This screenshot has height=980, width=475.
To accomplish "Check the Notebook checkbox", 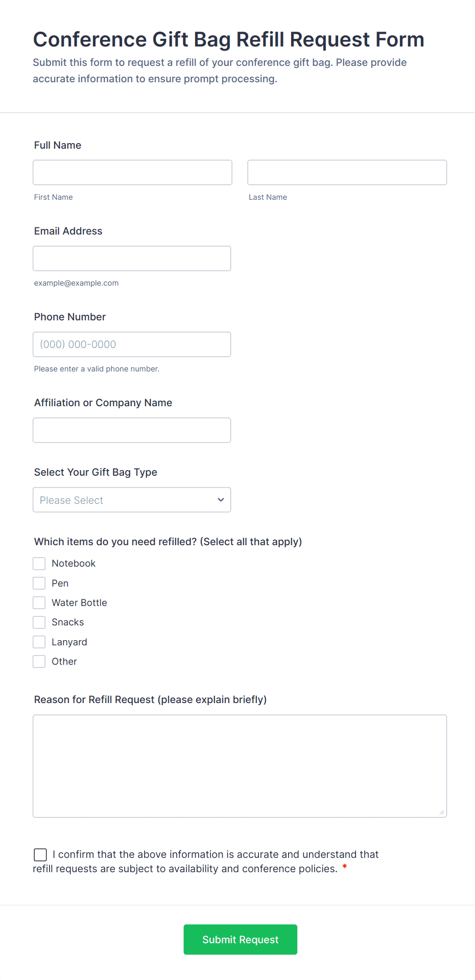I will point(39,564).
